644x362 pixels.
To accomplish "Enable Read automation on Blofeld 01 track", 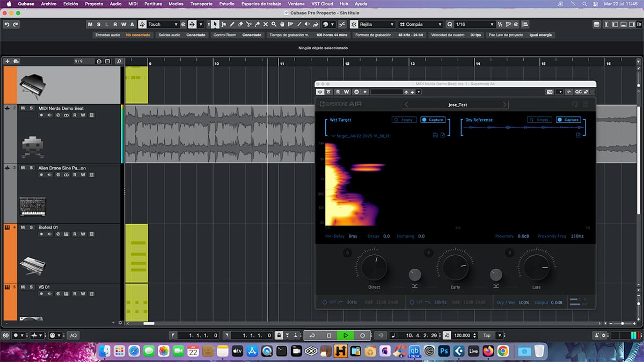I will pos(75,234).
